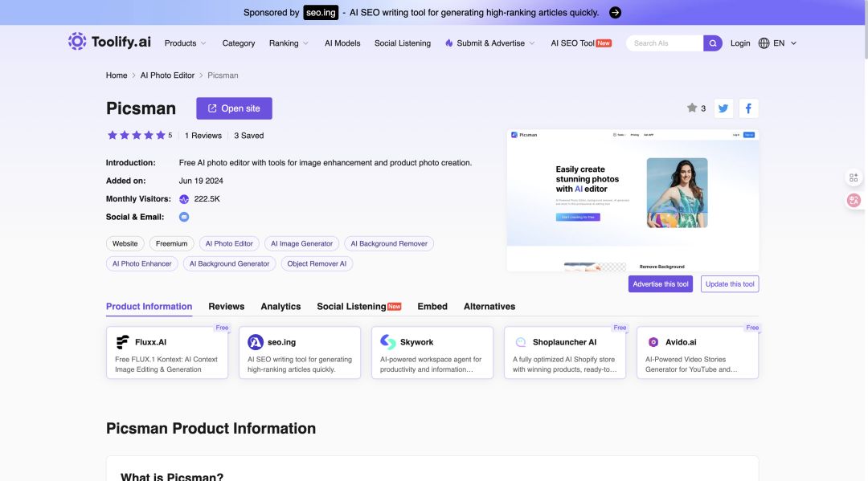Click the star favorite icon
The width and height of the screenshot is (868, 481).
(691, 108)
